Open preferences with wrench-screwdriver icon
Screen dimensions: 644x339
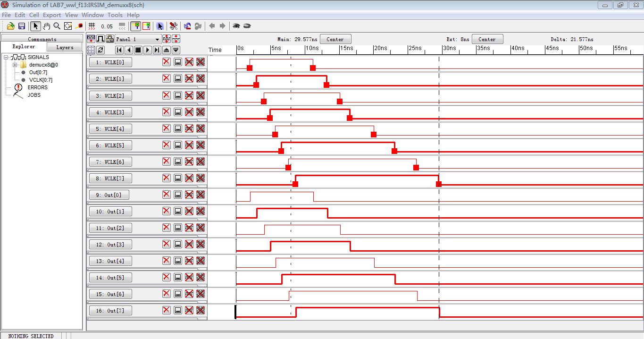click(x=173, y=26)
